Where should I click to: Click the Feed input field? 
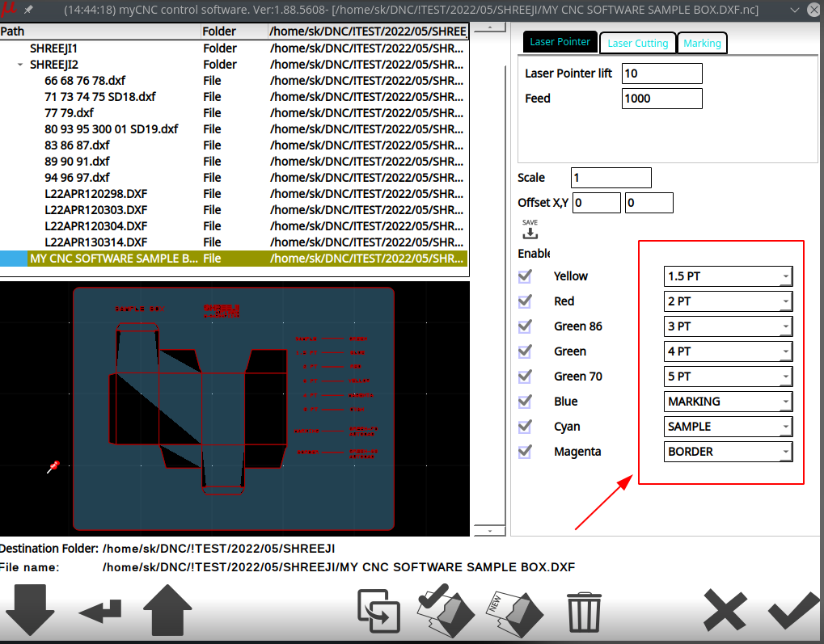point(661,99)
